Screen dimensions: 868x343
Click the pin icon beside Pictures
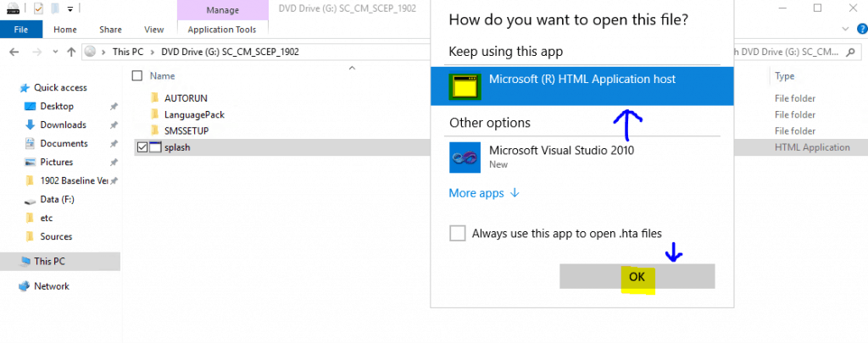114,162
